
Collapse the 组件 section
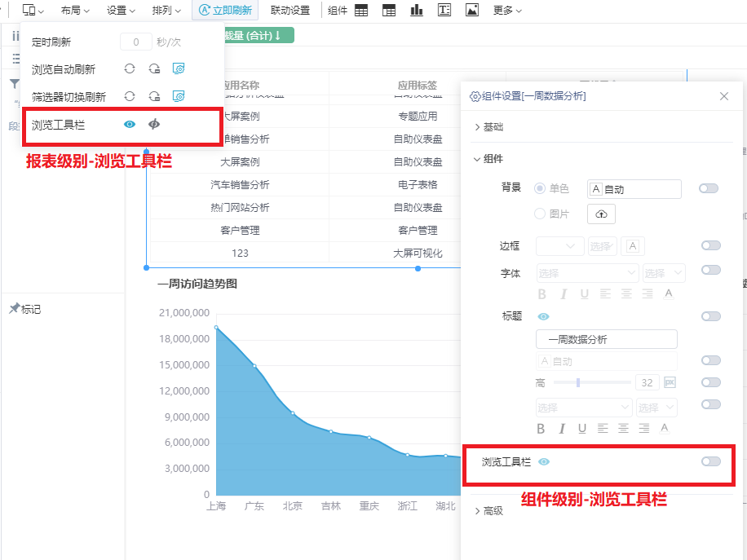point(488,159)
